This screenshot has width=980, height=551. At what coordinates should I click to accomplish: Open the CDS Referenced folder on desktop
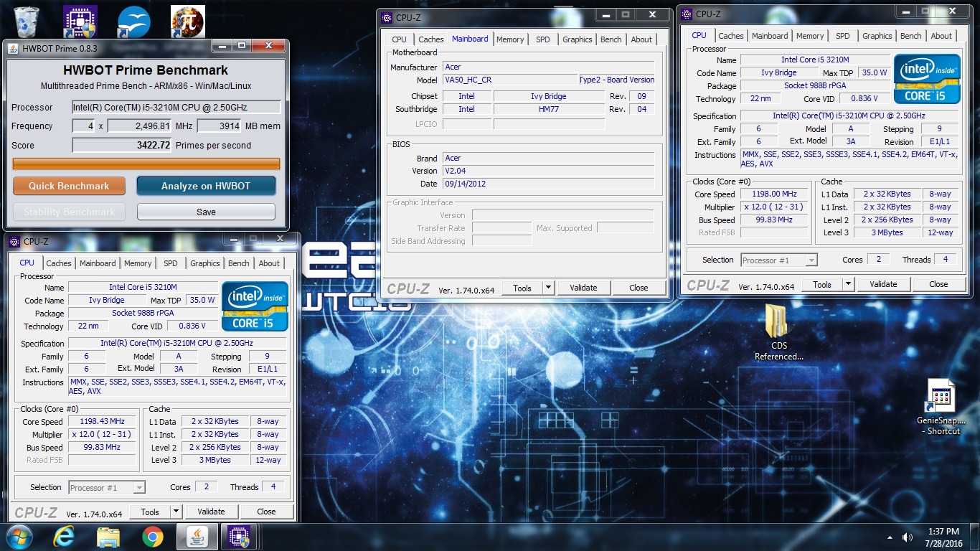point(778,332)
